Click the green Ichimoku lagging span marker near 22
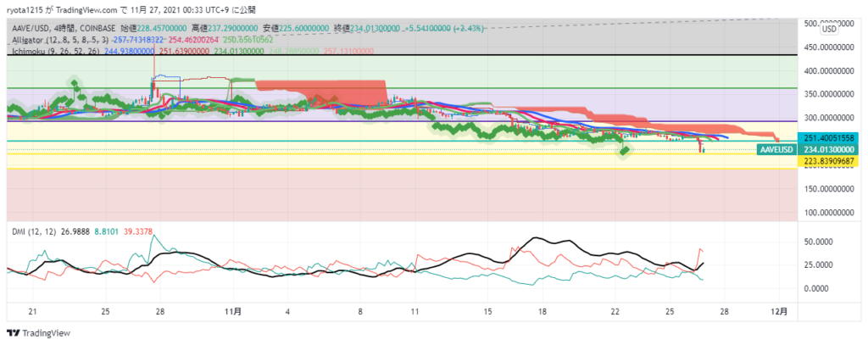The image size is (868, 345). (x=625, y=150)
